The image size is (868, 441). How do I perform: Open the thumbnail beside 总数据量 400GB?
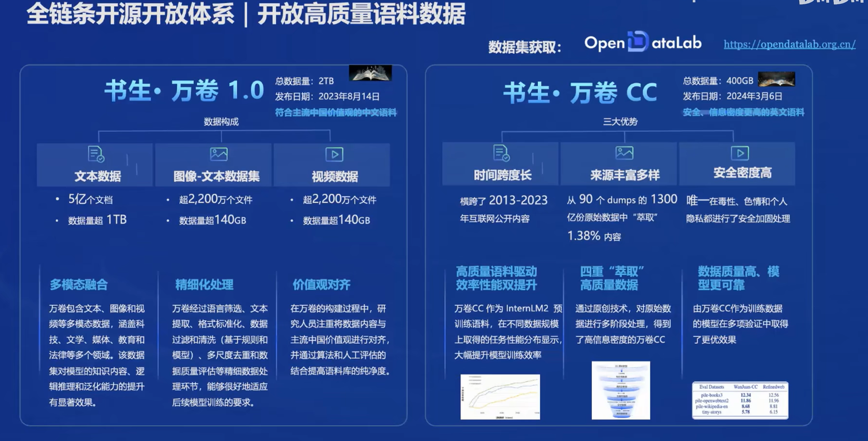click(776, 79)
